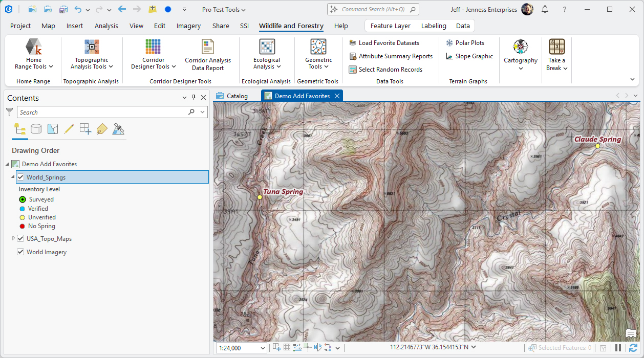Open the Labeling contextual tab
Image resolution: width=644 pixels, height=358 pixels.
coord(434,26)
